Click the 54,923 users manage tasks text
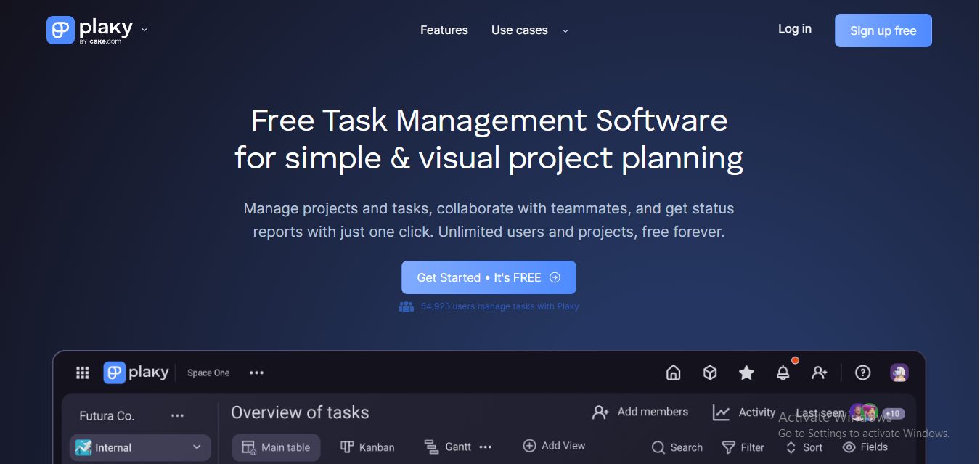The height and width of the screenshot is (464, 980). pos(500,306)
